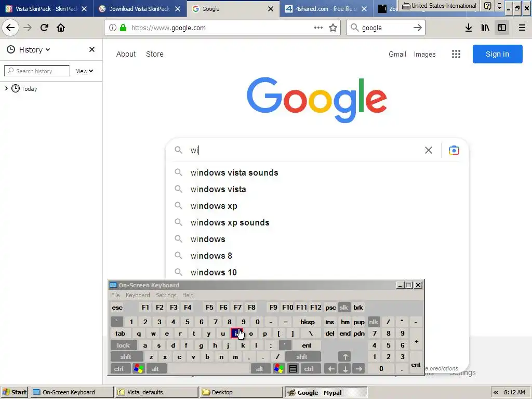Close the 4shared.com tab
532x399 pixels.
pos(364,9)
